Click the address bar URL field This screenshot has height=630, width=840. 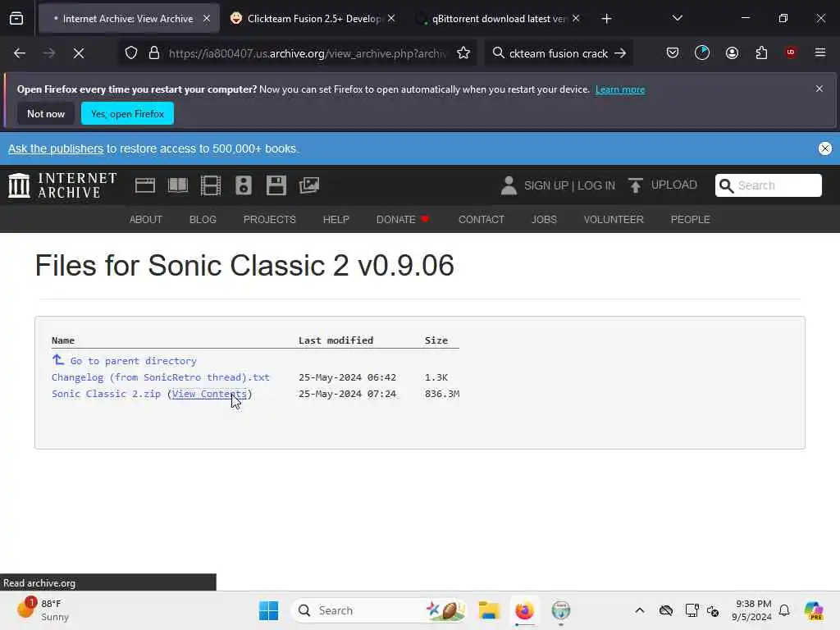click(307, 53)
